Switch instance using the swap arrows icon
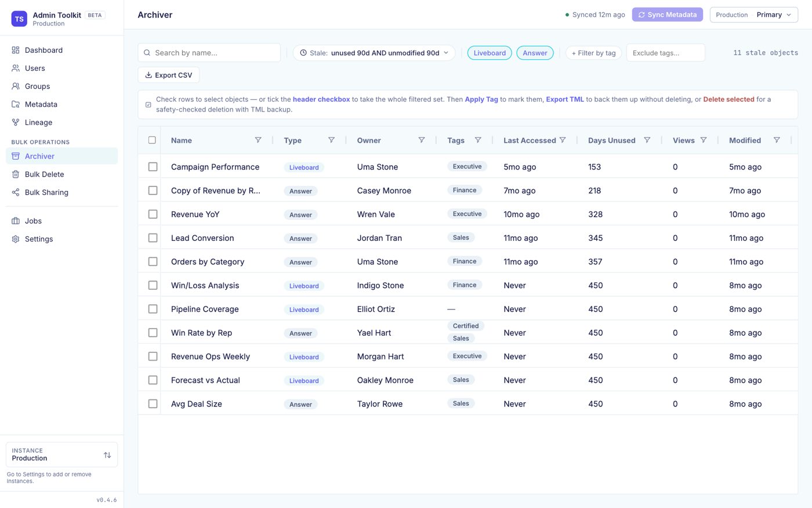 point(107,455)
